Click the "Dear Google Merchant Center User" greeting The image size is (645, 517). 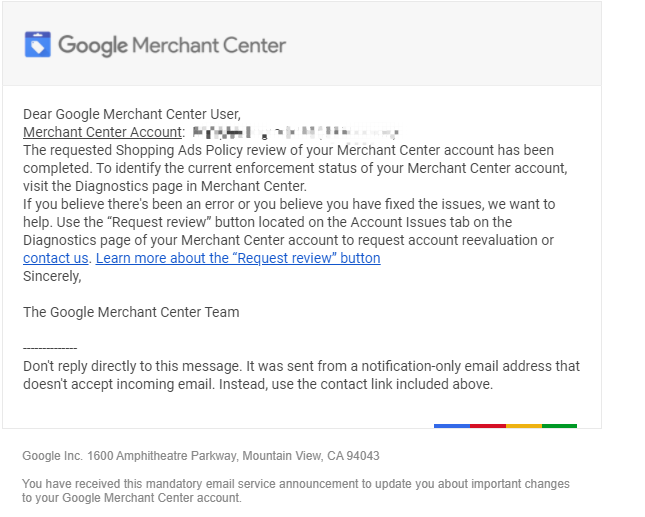pos(132,114)
